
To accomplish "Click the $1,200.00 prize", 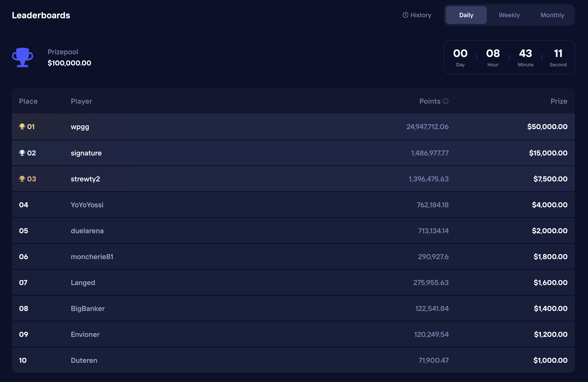I will 550,335.
